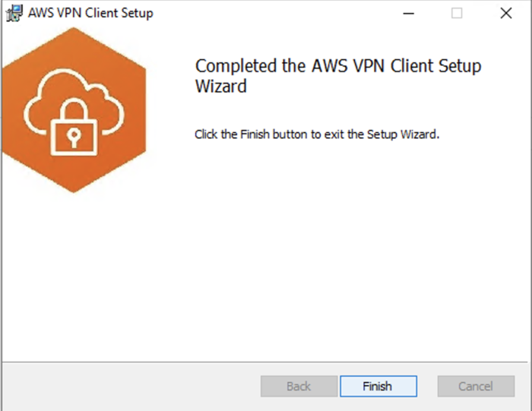Image resolution: width=532 pixels, height=411 pixels.
Task: Click the installer icon in the title bar
Action: point(13,13)
